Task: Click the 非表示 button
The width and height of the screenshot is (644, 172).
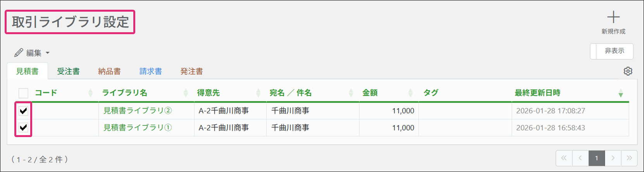Action: 614,51
